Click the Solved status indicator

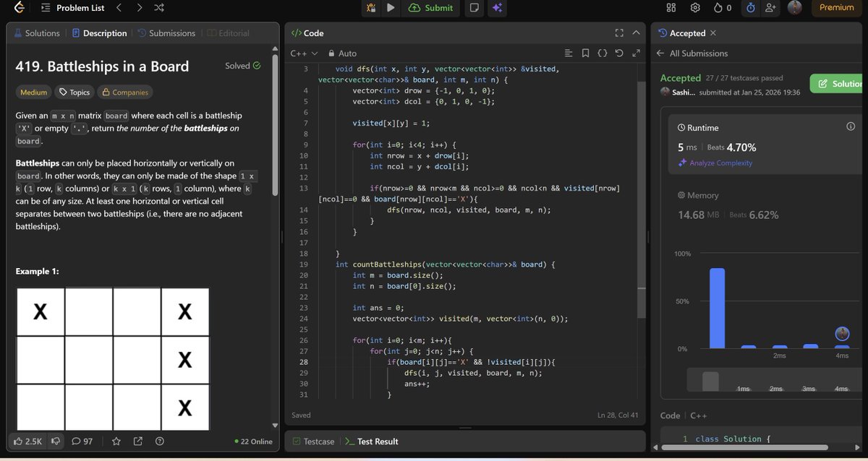click(x=242, y=66)
